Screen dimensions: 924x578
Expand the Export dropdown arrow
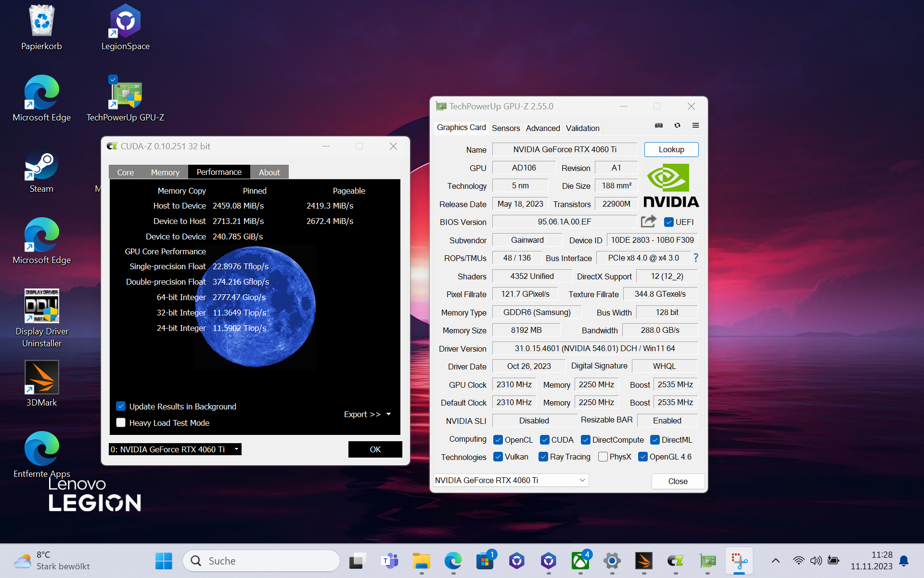[389, 414]
